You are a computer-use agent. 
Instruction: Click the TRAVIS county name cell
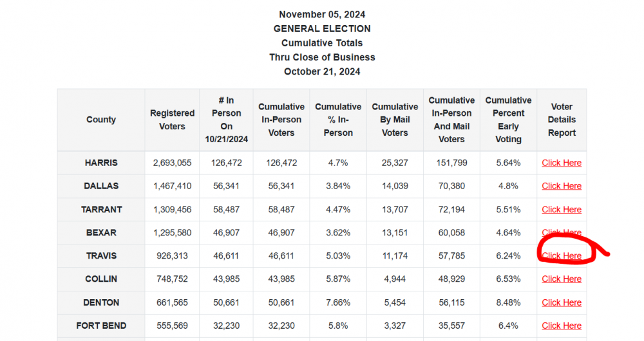pos(101,255)
